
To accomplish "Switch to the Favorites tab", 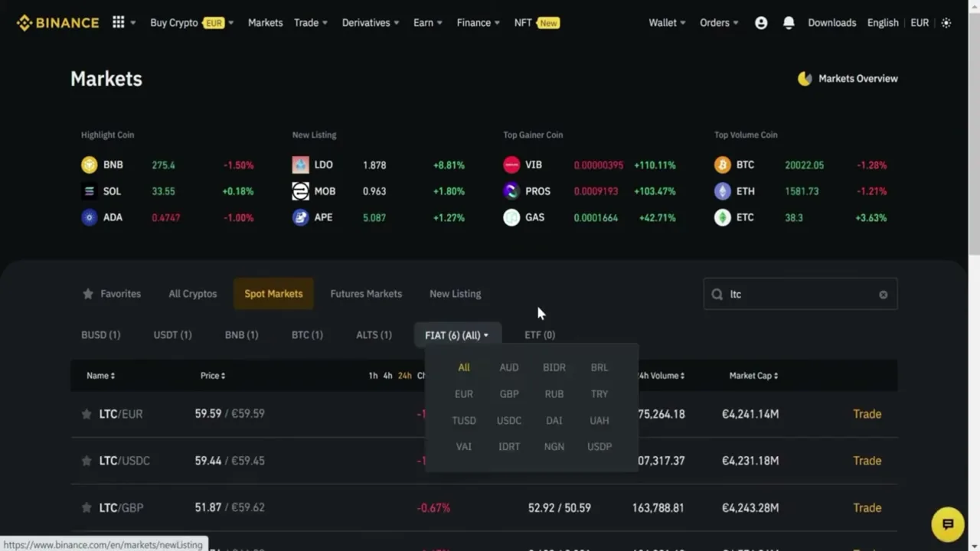I will click(x=111, y=294).
